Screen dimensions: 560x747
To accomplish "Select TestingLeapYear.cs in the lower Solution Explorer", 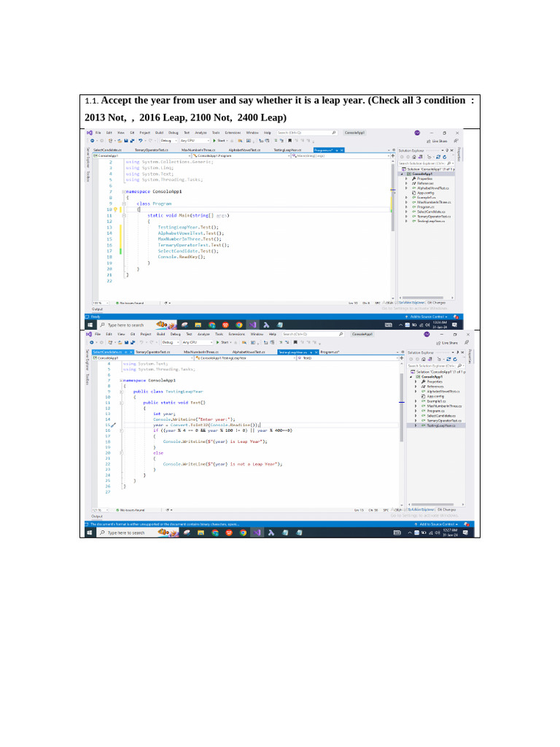I will click(440, 425).
